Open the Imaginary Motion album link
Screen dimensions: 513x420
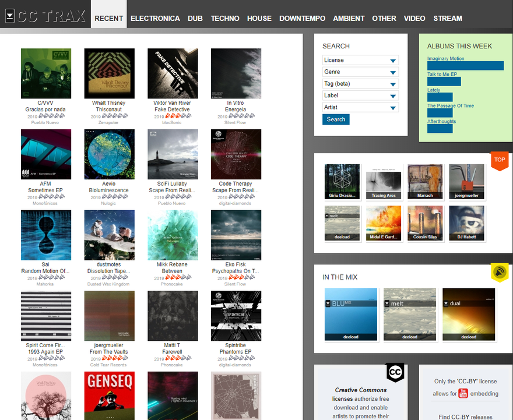pos(445,58)
